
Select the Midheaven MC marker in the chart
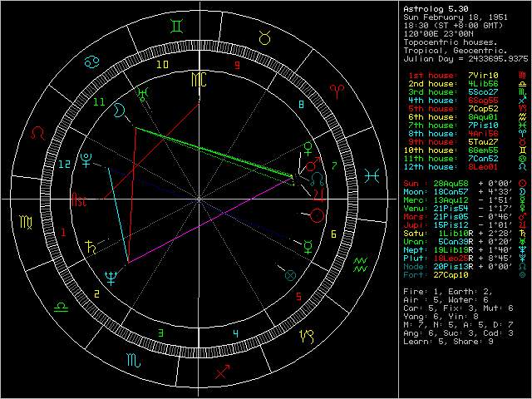(199, 80)
